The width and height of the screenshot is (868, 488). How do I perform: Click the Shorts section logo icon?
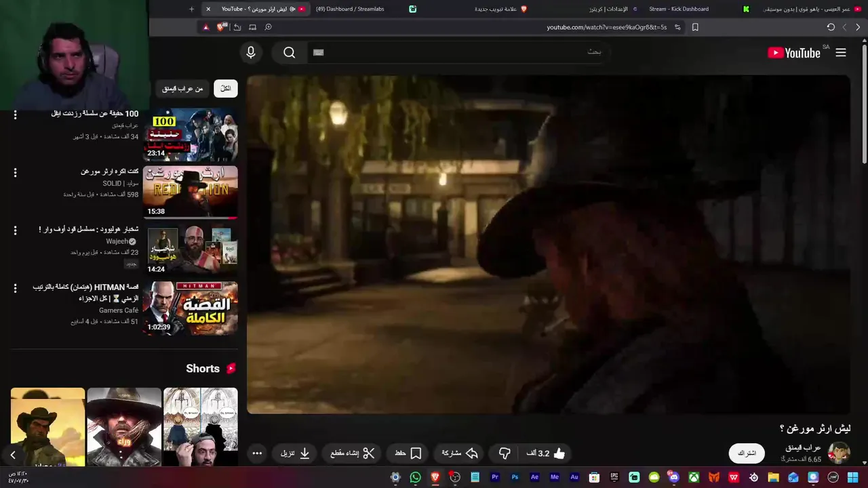click(x=231, y=369)
